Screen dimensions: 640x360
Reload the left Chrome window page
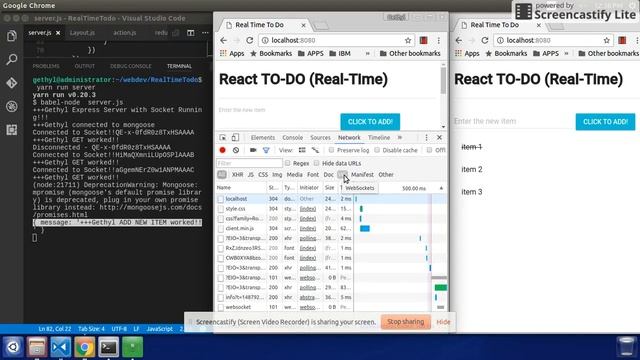tap(249, 40)
